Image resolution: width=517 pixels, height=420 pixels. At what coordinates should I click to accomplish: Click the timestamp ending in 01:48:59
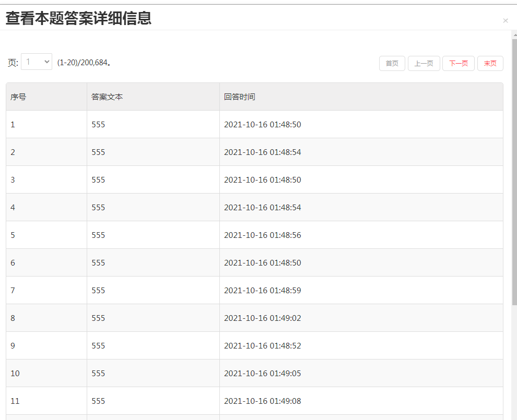click(262, 291)
